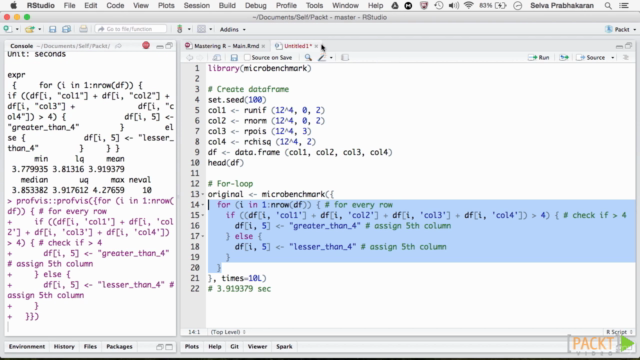
Task: Open the History tab
Action: tap(64, 347)
